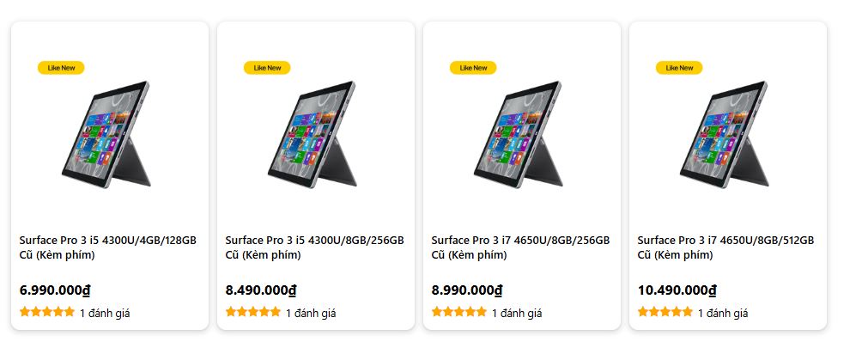
Task: View "1 đánh giá" for 8.490.000₫ product
Action: 311,314
